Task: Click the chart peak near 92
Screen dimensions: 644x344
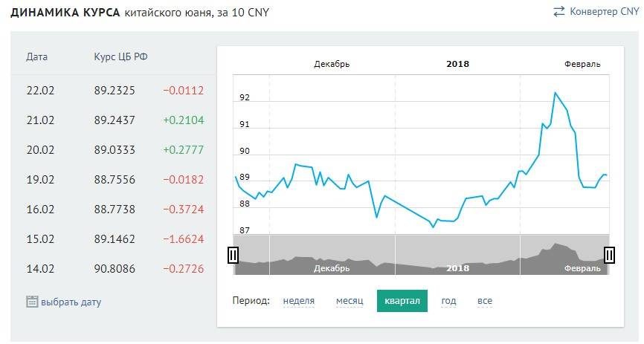Action: (555, 93)
